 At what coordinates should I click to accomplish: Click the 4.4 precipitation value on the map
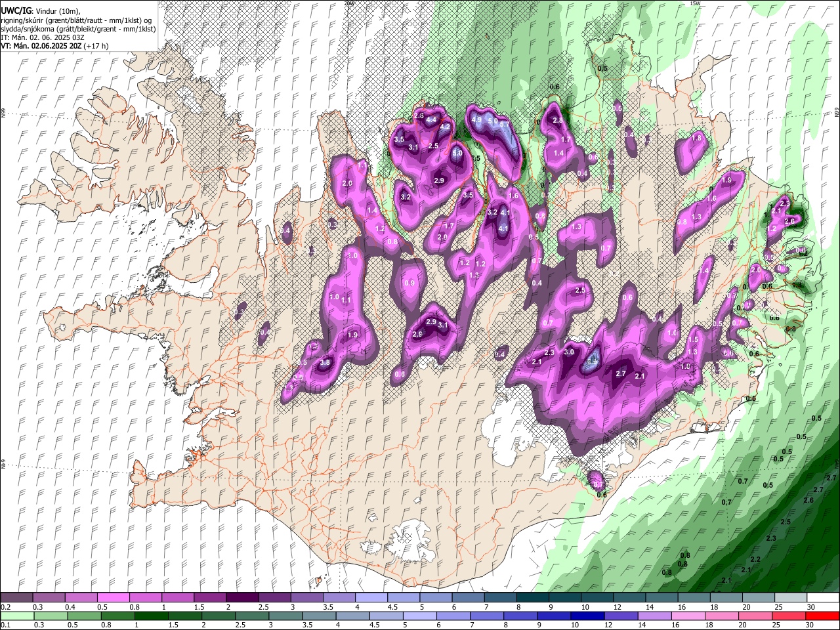coord(431,120)
